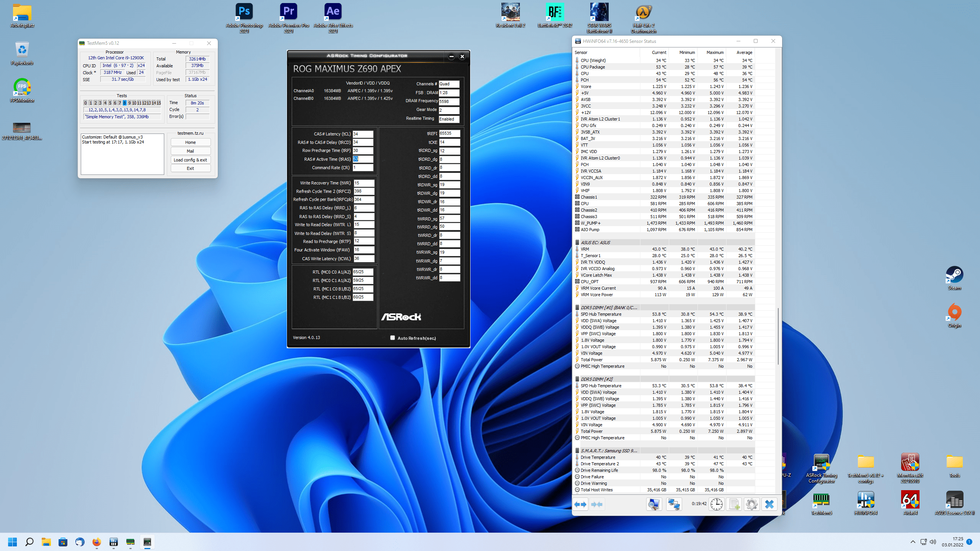Launch STAR WARS Battlefront II icon
Viewport: 980px width, 551px height.
tap(599, 18)
